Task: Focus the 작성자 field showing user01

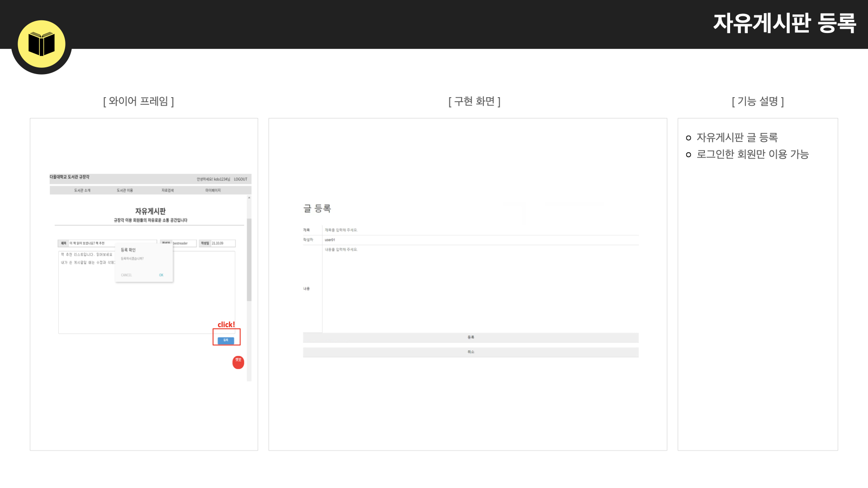Action: click(x=481, y=240)
